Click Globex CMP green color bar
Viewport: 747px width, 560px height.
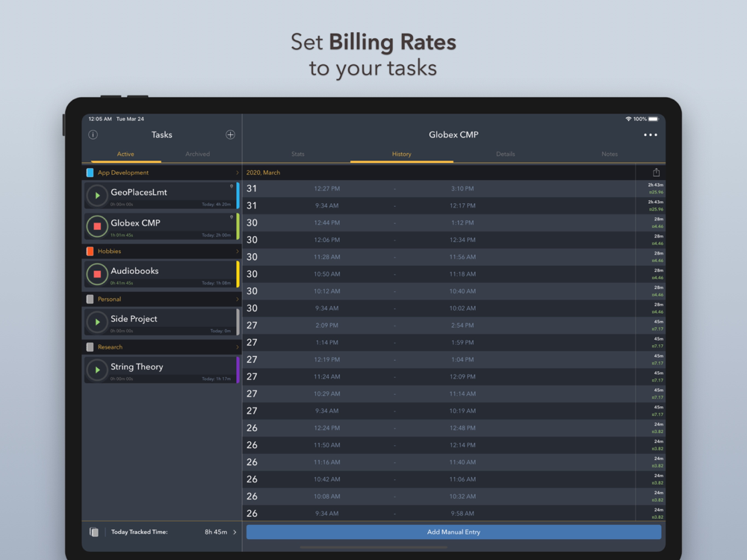(x=238, y=226)
